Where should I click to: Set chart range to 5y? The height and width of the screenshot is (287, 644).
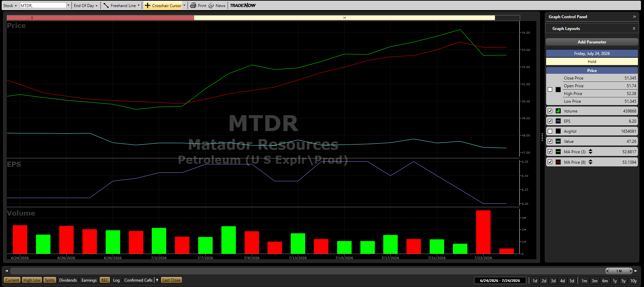pyautogui.click(x=623, y=281)
